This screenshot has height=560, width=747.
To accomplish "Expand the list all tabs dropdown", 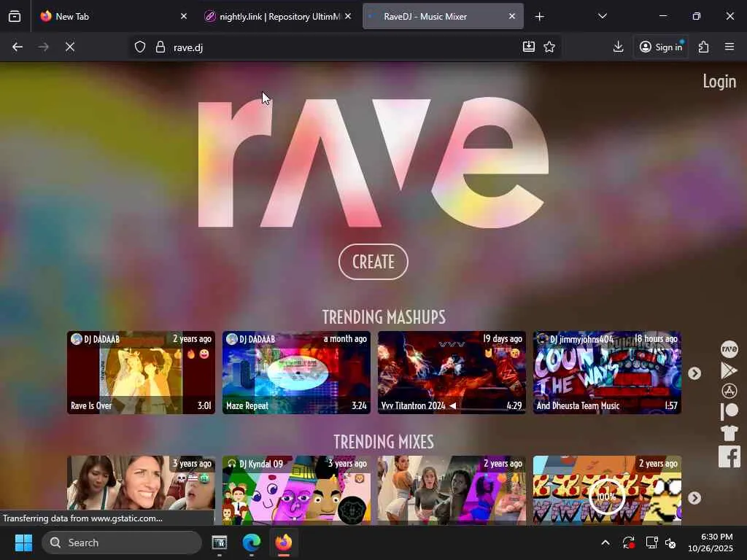I will (602, 16).
